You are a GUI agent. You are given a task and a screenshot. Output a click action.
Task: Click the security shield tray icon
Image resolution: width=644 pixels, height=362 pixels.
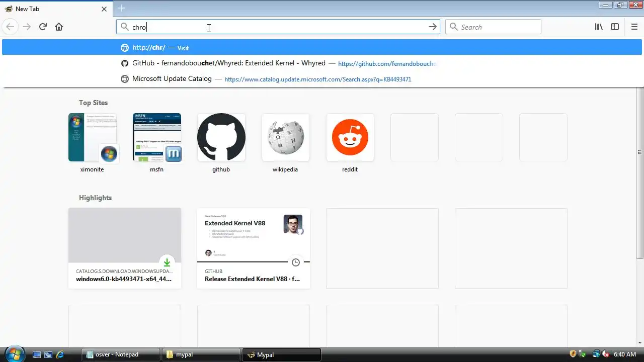(573, 354)
